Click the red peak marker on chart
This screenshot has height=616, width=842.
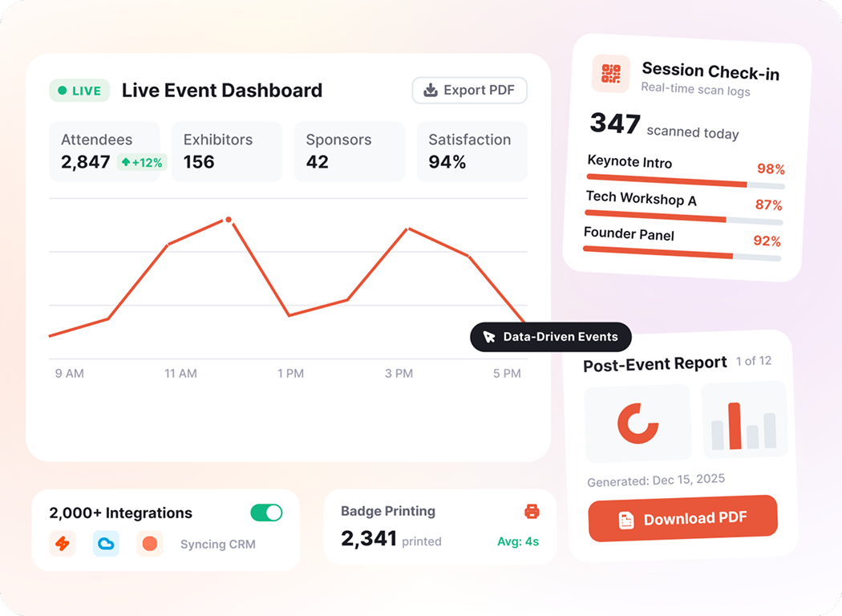point(229,220)
